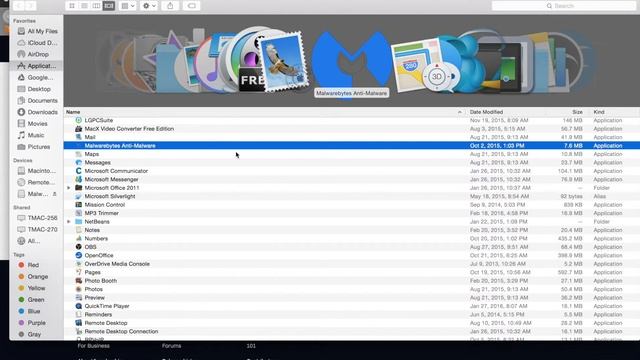Select MacX Video Converter Free Edition
The height and width of the screenshot is (360, 640).
[x=351, y=129]
